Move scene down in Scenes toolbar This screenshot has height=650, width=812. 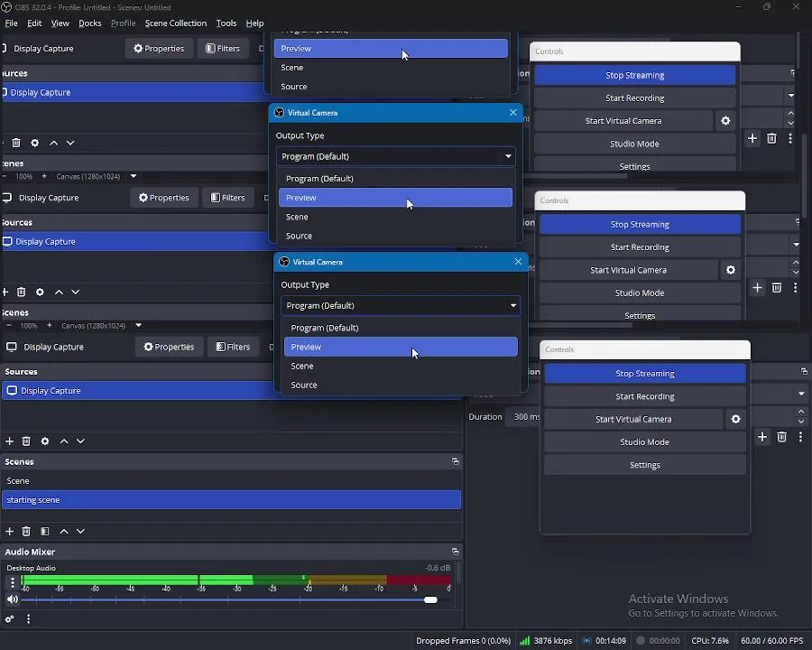(x=81, y=532)
